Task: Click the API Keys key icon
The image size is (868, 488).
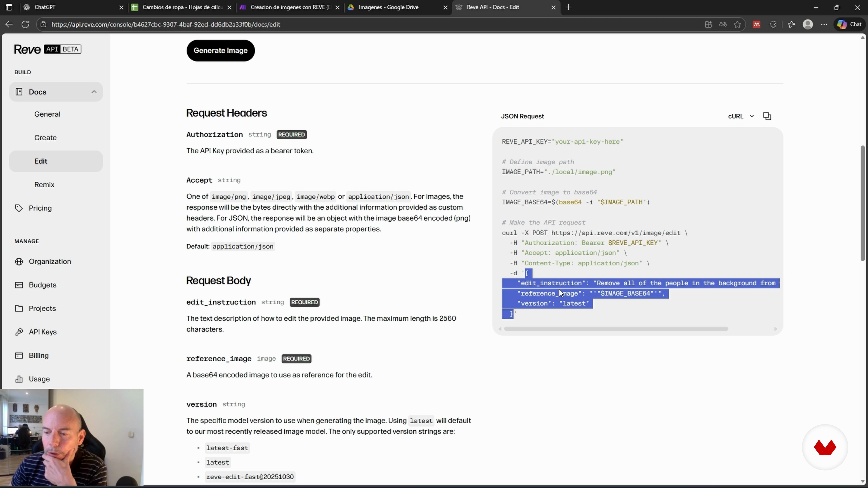Action: pyautogui.click(x=19, y=332)
